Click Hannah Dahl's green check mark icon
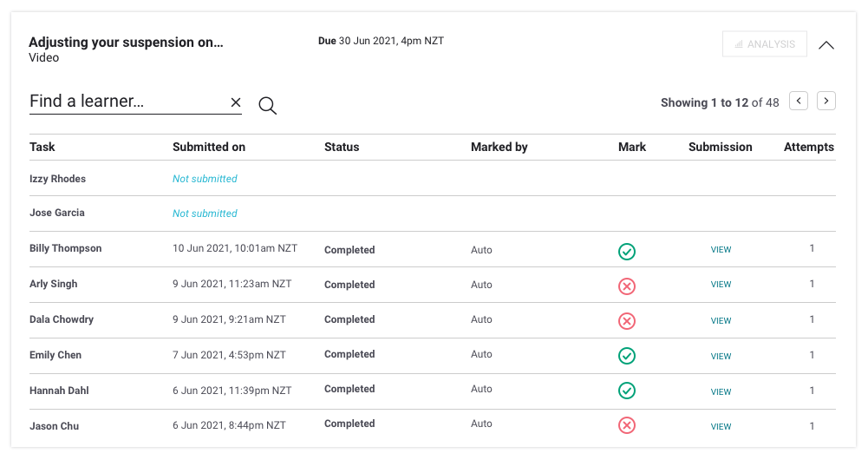 627,391
